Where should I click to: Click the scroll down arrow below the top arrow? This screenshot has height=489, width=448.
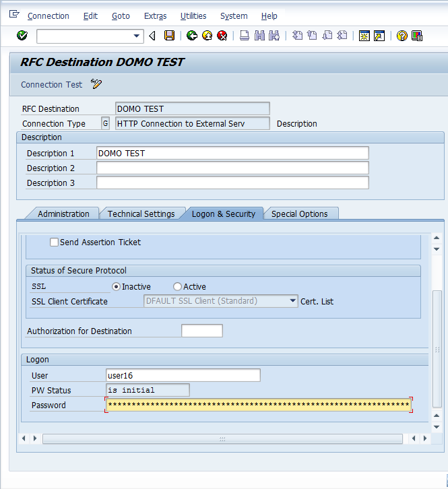point(437,249)
